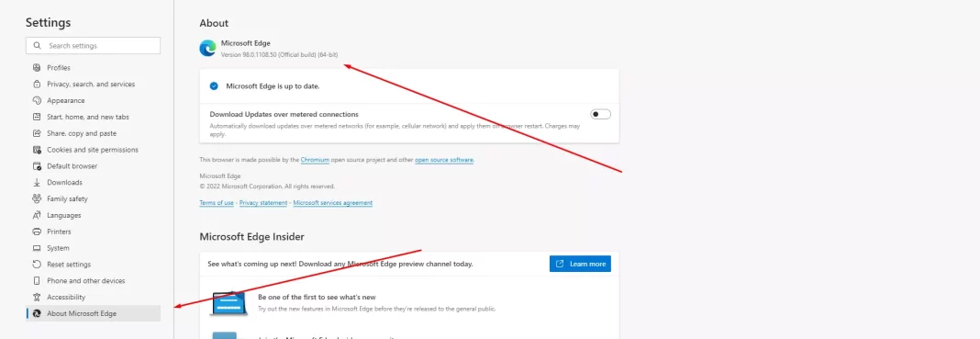Screen dimensions: 980x339
Task: Click the Start, home, and new tabs icon
Action: tap(37, 117)
